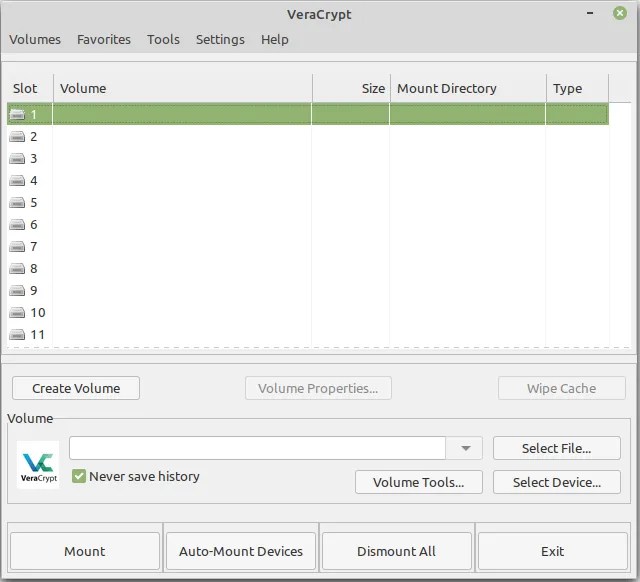Viewport: 640px width, 582px height.
Task: Click the drive icon for slot 1
Action: point(17,115)
